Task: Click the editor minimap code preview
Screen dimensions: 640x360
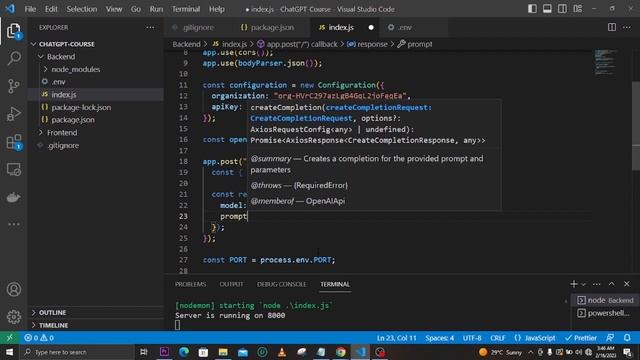Action: [x=605, y=62]
